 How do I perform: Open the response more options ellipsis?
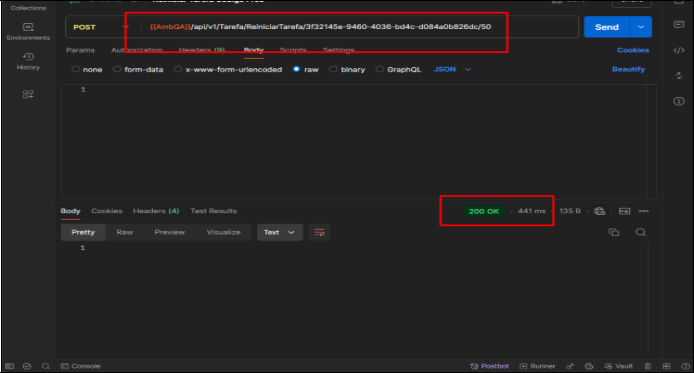click(x=644, y=211)
